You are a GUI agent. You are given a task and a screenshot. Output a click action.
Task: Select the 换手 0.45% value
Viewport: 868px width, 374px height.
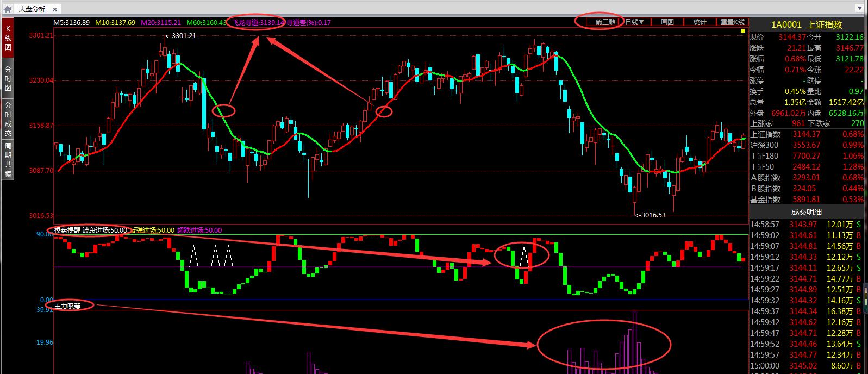click(794, 91)
